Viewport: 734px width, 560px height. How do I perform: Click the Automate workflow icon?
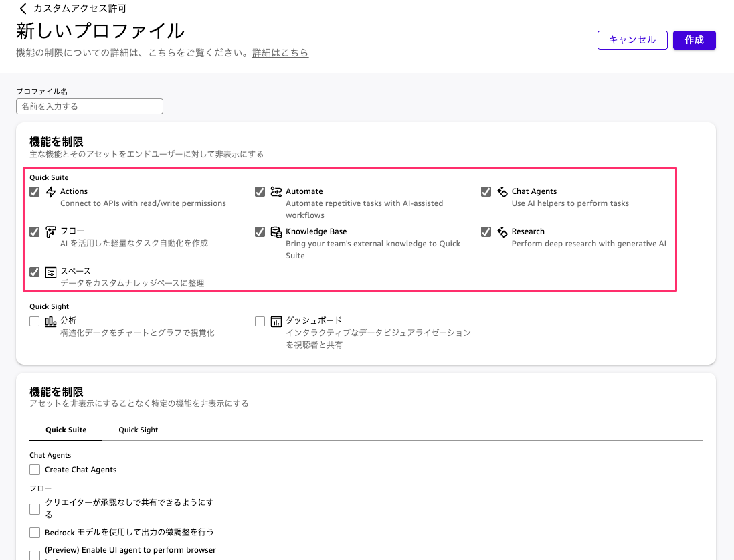point(276,192)
